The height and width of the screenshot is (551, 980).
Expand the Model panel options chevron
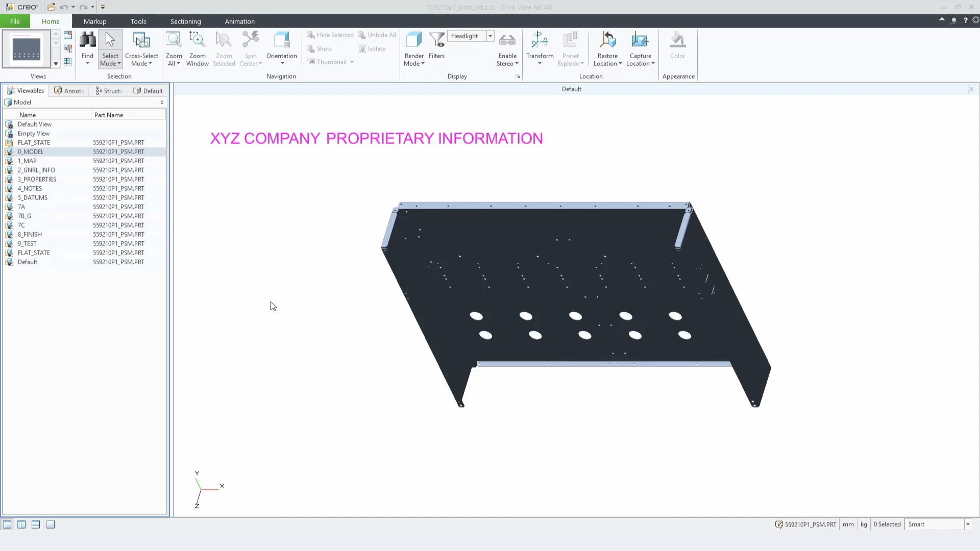(x=162, y=102)
